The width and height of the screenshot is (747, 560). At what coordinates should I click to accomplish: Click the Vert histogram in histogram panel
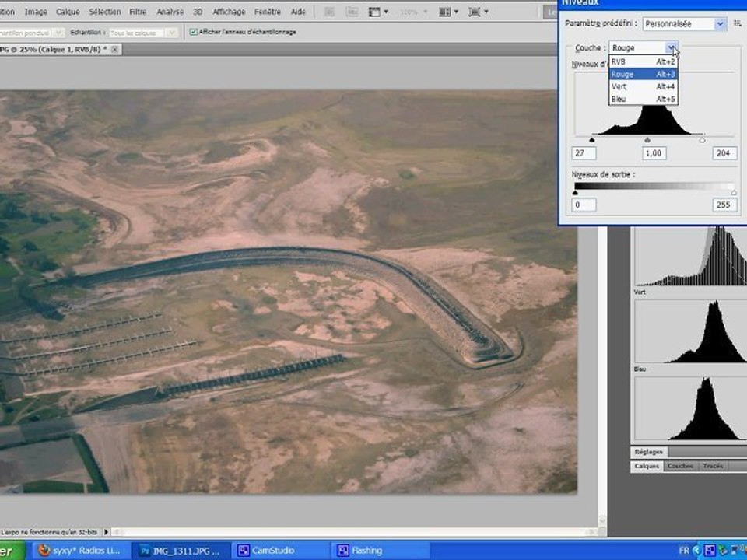point(690,331)
